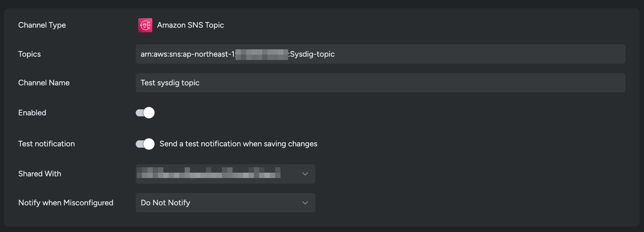Click the 'Amazon SNS Topic' channel type text
This screenshot has height=232, width=644.
190,25
